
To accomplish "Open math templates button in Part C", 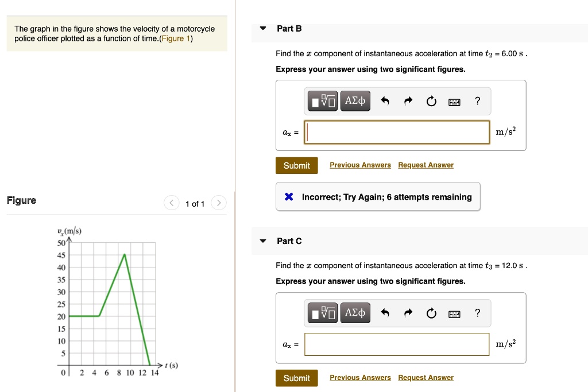I will tap(323, 313).
